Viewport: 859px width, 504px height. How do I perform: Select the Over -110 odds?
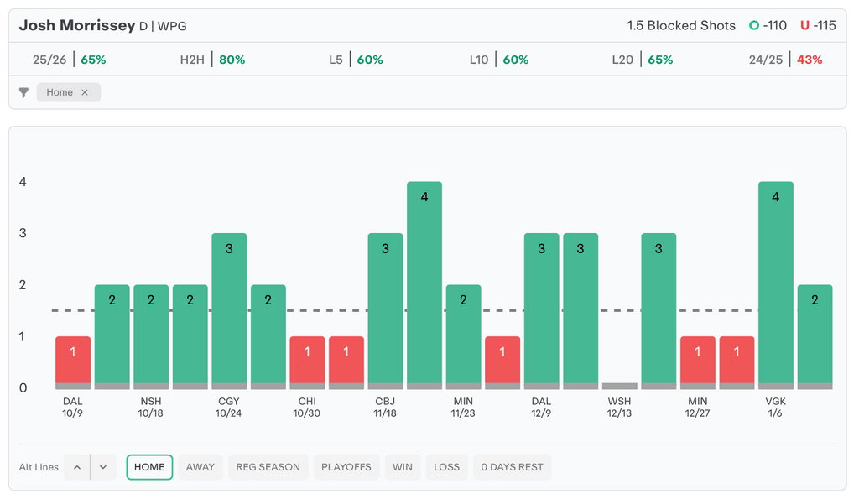coord(768,25)
